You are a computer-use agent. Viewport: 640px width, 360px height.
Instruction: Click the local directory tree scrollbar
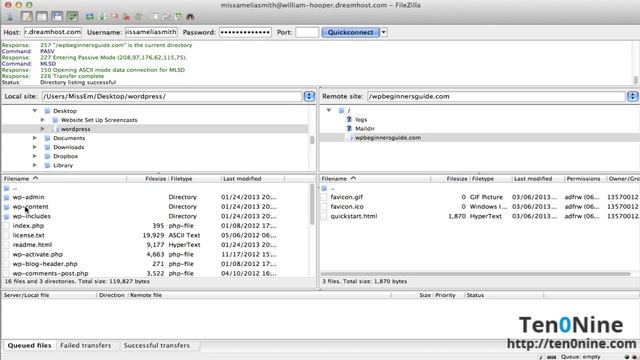312,140
